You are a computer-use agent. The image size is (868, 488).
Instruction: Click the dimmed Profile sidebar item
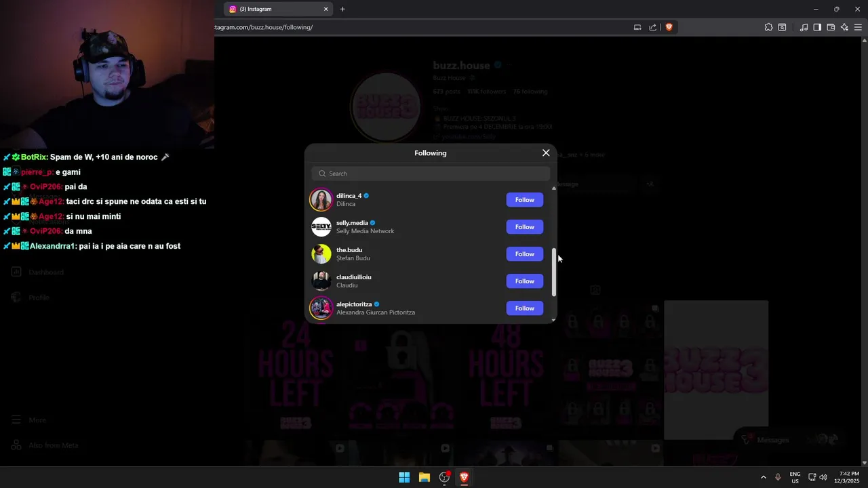point(31,298)
